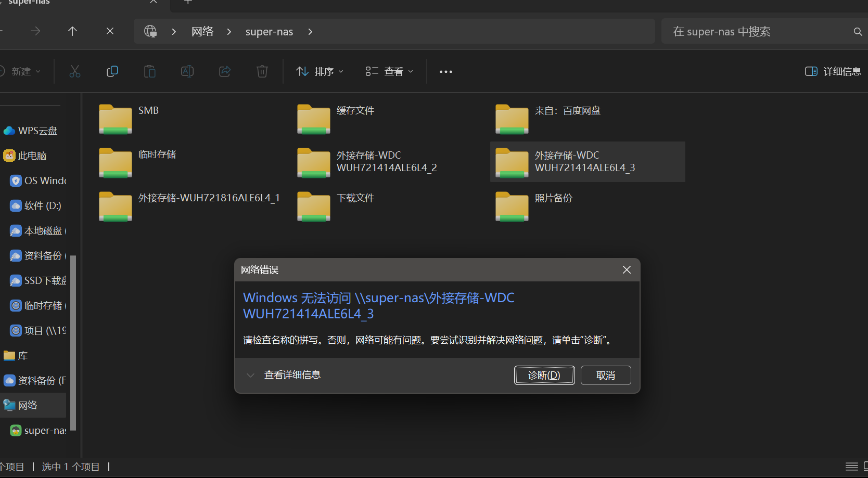Viewport: 868px width, 478px height.
Task: Expand the chevron after super-nas in address bar
Action: 310,32
